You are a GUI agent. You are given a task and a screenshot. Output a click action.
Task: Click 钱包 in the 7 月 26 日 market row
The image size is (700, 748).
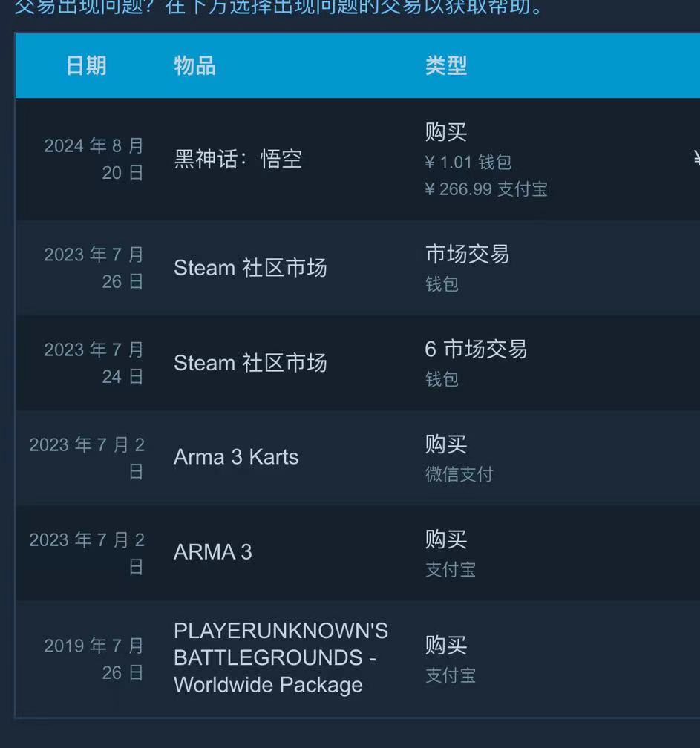click(442, 284)
